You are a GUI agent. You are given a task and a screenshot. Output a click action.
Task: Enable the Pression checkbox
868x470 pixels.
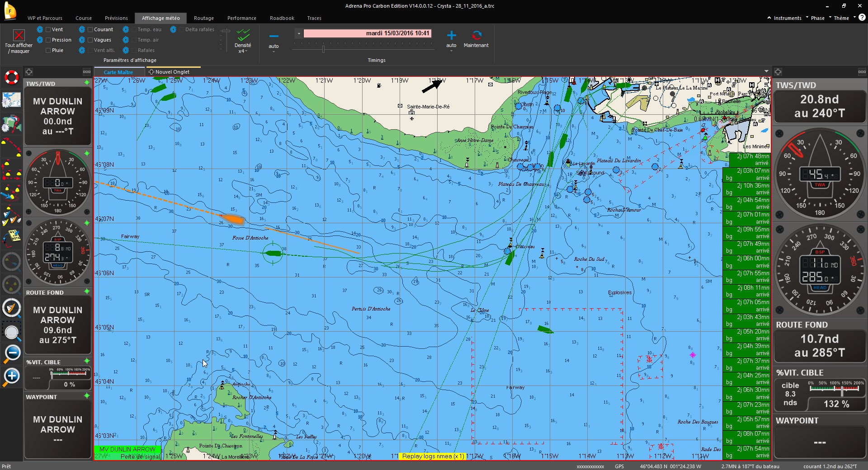48,40
